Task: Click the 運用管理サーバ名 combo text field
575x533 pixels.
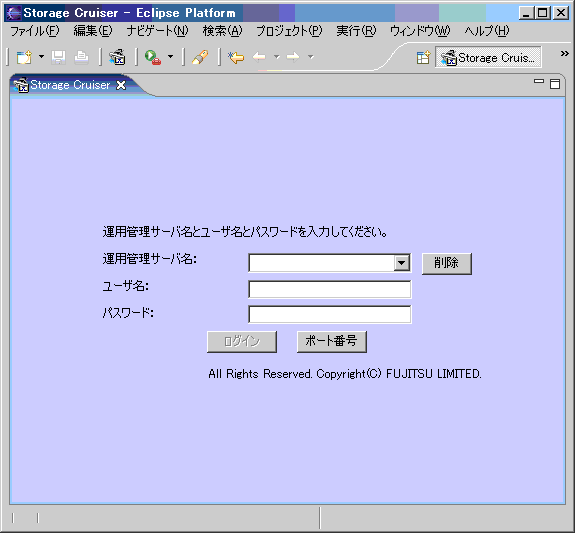Action: [322, 263]
